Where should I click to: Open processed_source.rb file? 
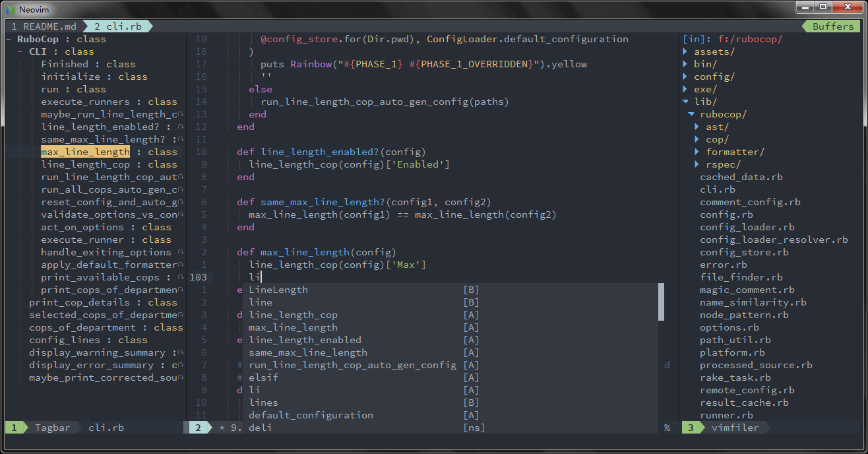pyautogui.click(x=756, y=365)
